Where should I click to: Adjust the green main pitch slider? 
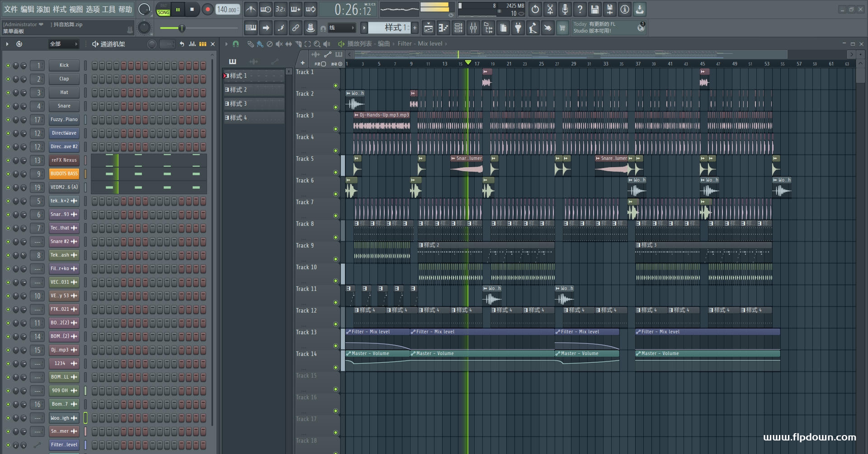(182, 28)
